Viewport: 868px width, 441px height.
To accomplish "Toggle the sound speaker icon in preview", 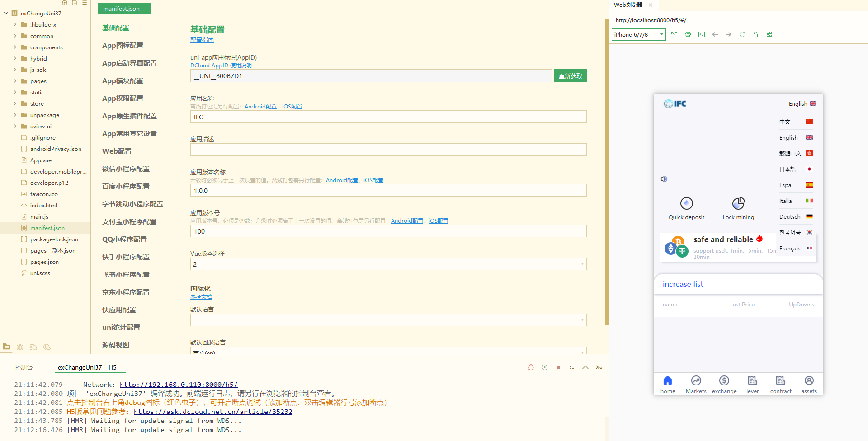I will coord(664,179).
